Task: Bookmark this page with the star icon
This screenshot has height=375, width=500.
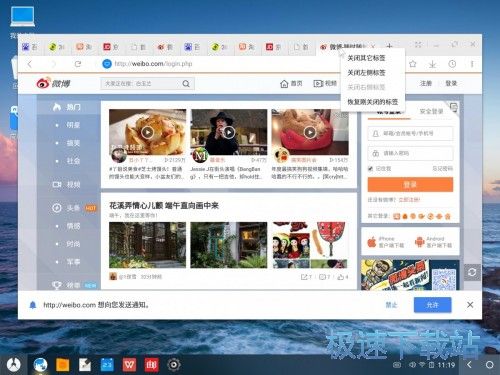Action: click(413, 64)
